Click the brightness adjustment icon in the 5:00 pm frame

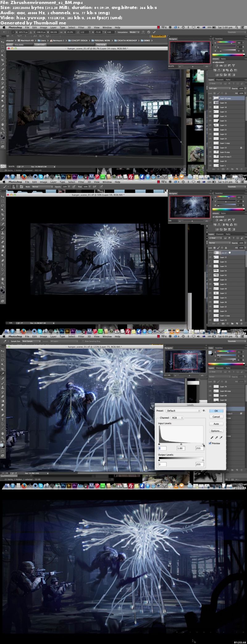click(217, 66)
